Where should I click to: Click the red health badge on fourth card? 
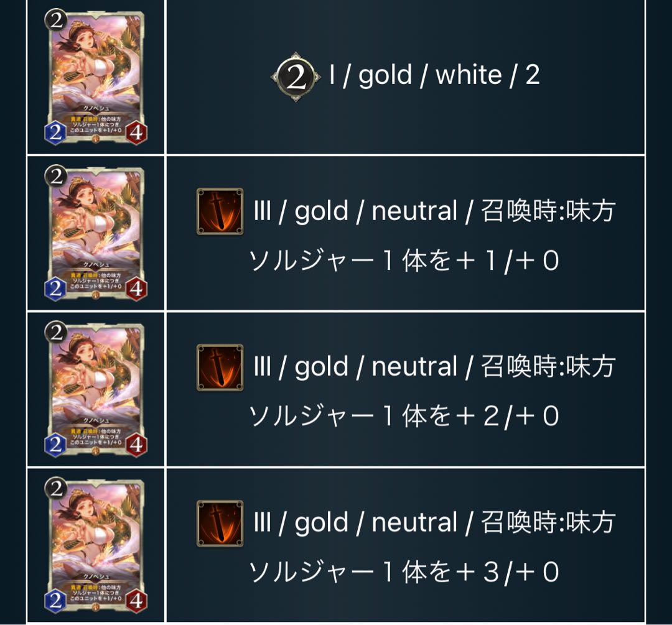click(136, 601)
